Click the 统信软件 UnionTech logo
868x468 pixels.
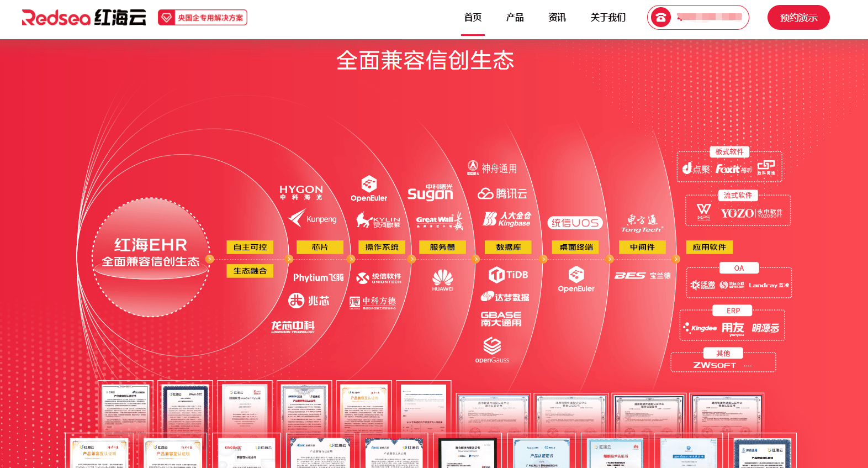pos(379,278)
